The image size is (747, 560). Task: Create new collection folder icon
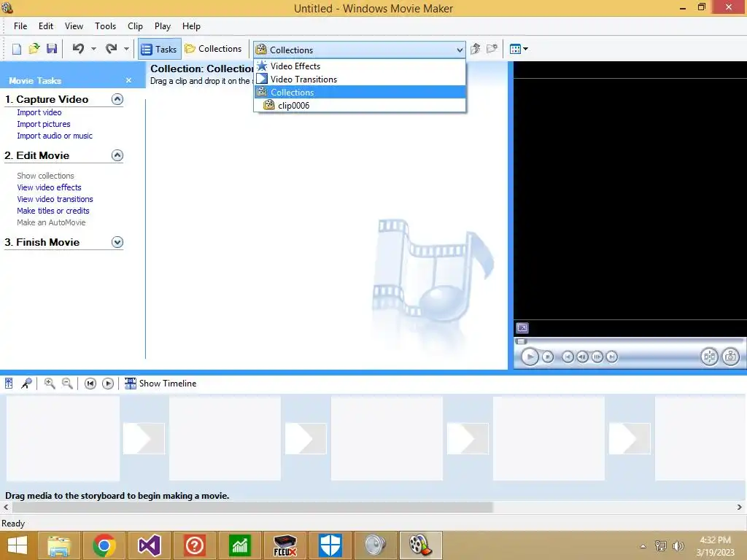(x=492, y=49)
